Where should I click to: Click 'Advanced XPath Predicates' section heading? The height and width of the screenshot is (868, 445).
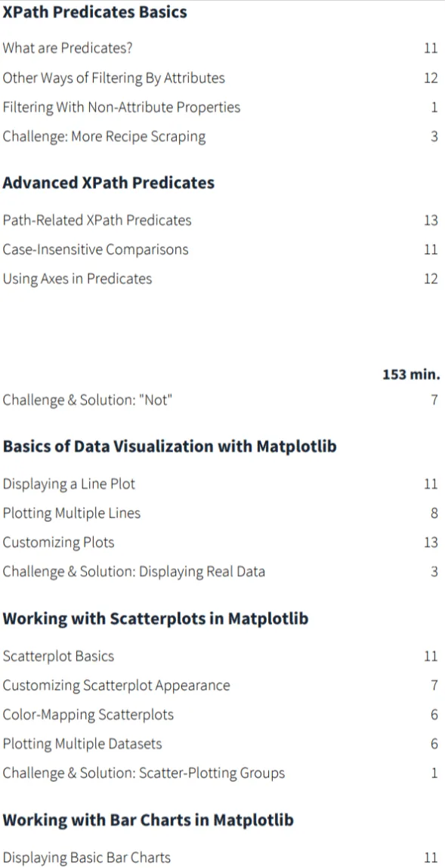109,183
